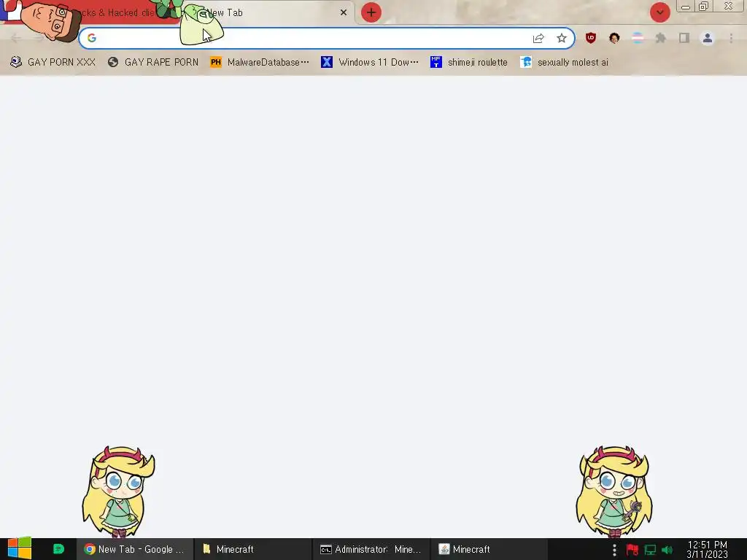The width and height of the screenshot is (747, 560).
Task: Click the Star Butterfly shimeji holding a wand
Action: tap(614, 491)
